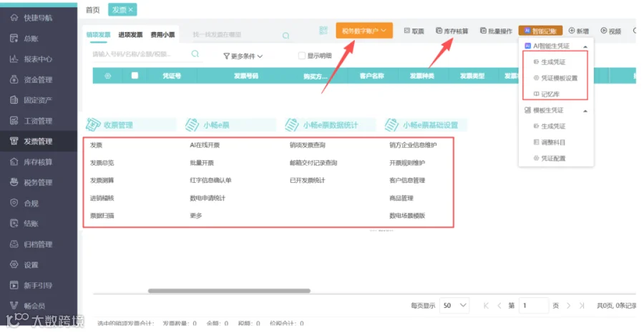Click the toolbar 库存核算 button
Viewport: 644px width, 333px height.
(x=452, y=31)
